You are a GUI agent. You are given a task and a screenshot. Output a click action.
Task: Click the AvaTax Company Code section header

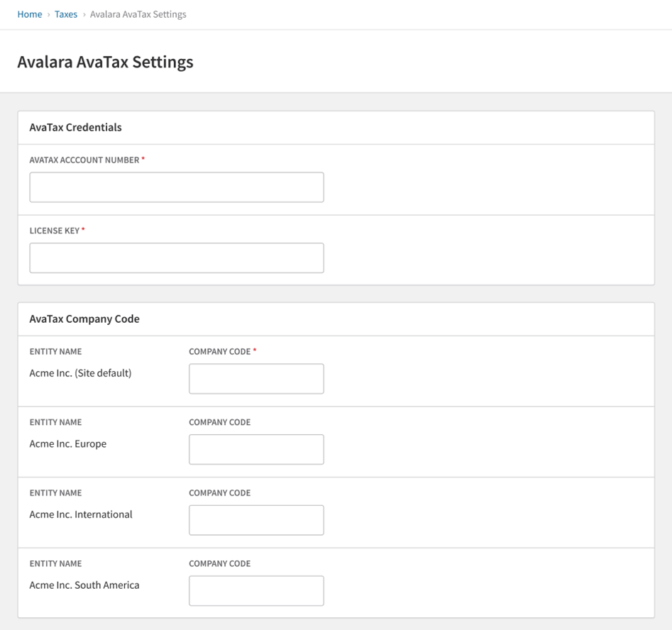click(84, 319)
